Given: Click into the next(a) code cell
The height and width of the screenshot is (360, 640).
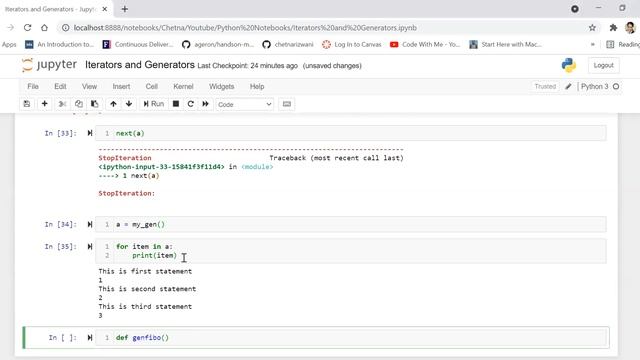Looking at the screenshot, I should tap(351, 133).
